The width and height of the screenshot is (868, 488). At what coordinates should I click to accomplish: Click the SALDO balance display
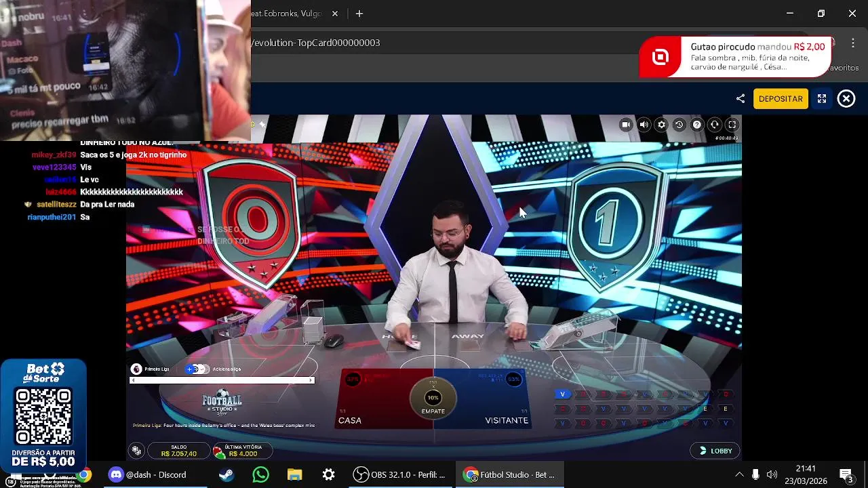pyautogui.click(x=179, y=451)
